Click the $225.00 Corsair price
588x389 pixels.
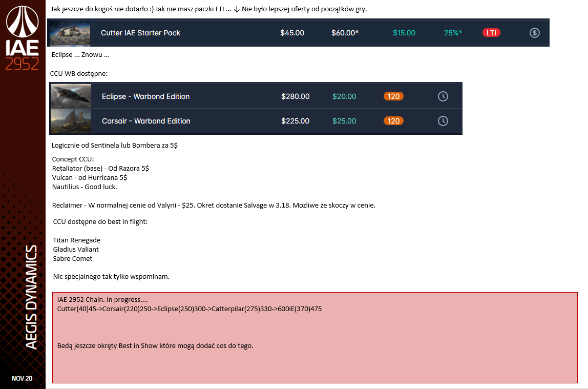pos(296,121)
